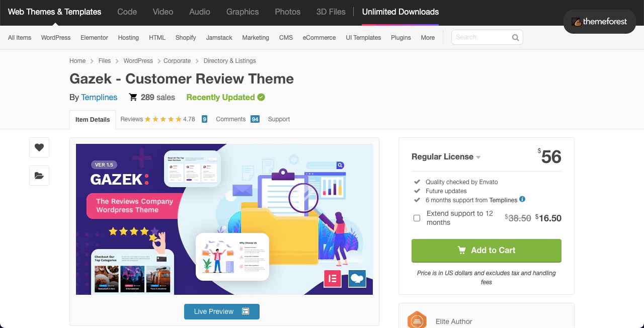Select the WordPress category
644x328 pixels.
pyautogui.click(x=56, y=38)
